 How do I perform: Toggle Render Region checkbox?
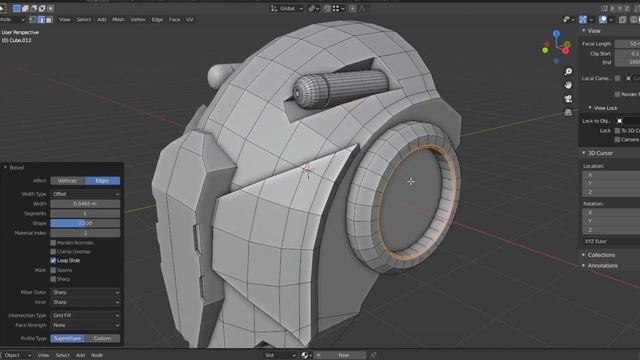tap(617, 94)
